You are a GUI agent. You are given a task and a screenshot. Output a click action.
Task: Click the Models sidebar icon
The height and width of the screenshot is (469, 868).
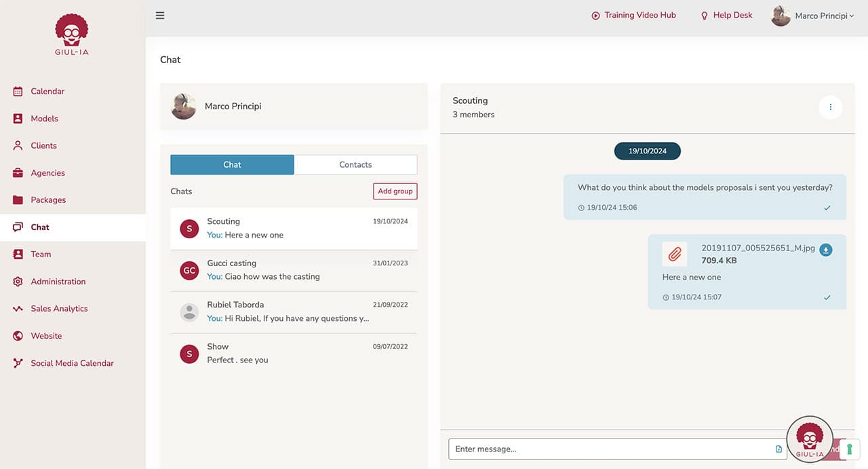[x=18, y=118]
